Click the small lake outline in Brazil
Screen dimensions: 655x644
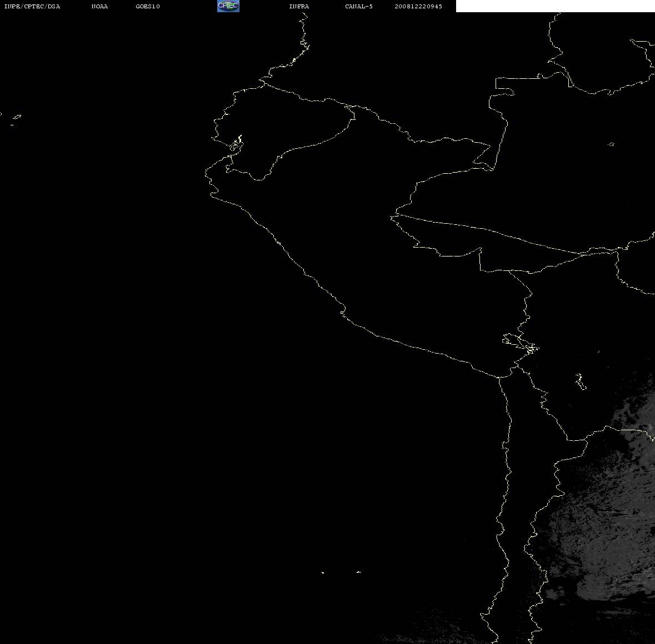click(x=611, y=144)
